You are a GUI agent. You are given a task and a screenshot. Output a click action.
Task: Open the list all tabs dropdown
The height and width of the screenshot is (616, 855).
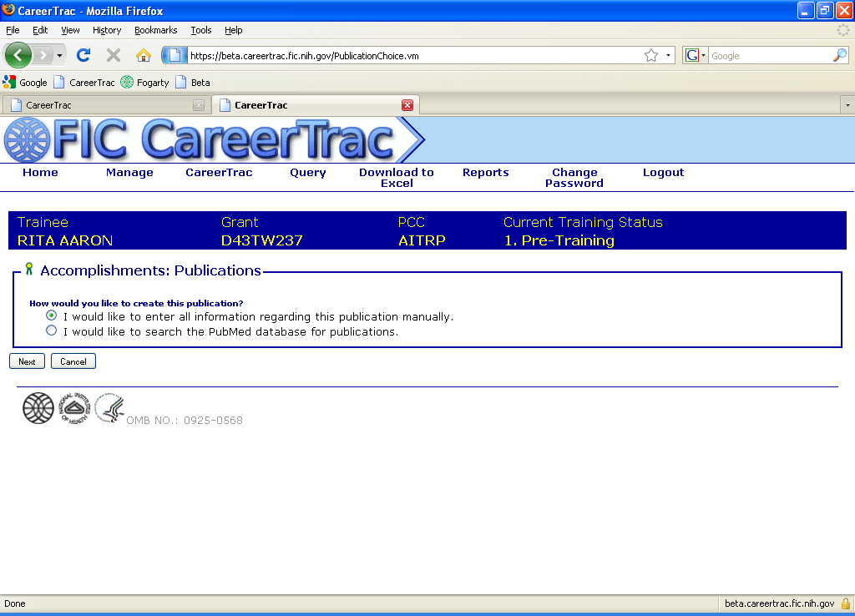tap(847, 105)
